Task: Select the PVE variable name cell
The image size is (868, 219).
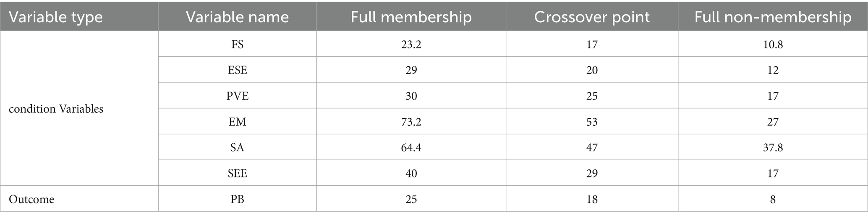Action: (x=237, y=96)
